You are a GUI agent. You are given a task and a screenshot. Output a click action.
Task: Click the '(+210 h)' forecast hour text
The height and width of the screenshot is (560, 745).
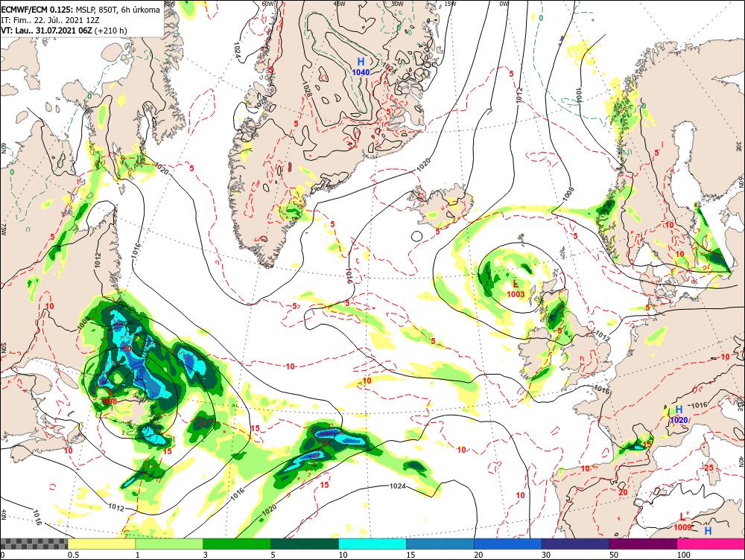click(x=111, y=31)
